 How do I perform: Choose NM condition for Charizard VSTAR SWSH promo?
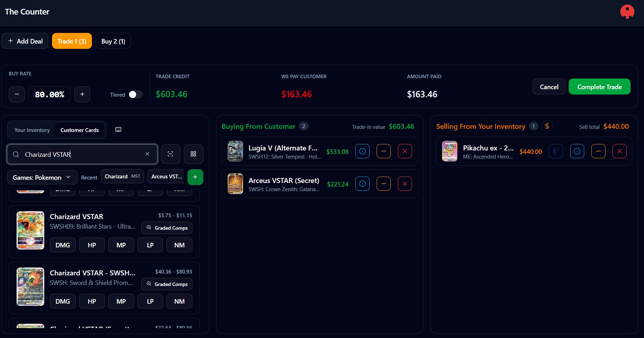[179, 301]
